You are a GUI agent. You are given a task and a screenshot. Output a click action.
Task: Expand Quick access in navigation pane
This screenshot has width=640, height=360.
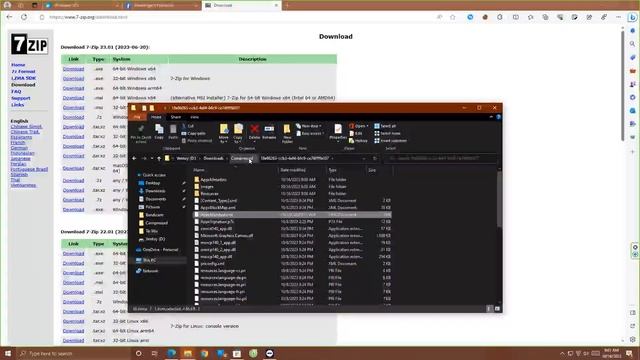pos(138,175)
